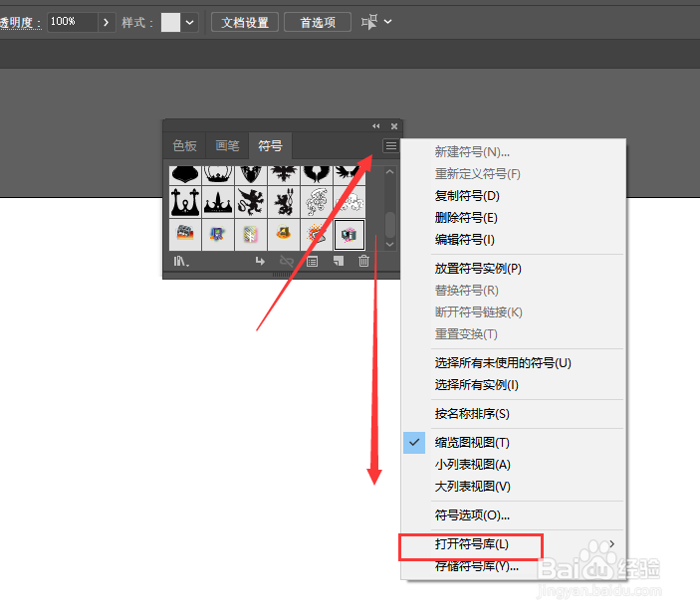Select the orange gradient keyboard symbol
The image size is (700, 615).
click(185, 235)
